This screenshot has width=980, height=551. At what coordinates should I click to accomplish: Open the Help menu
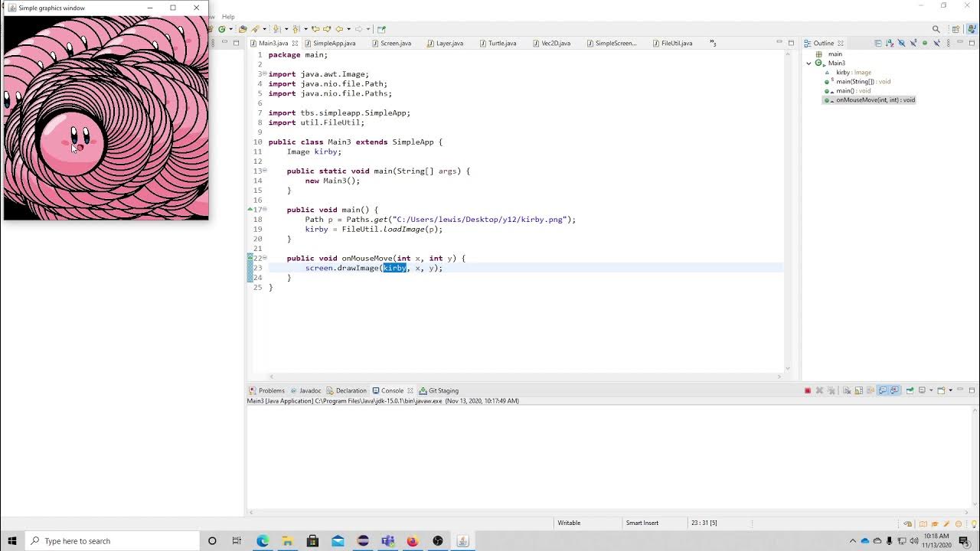tap(228, 16)
